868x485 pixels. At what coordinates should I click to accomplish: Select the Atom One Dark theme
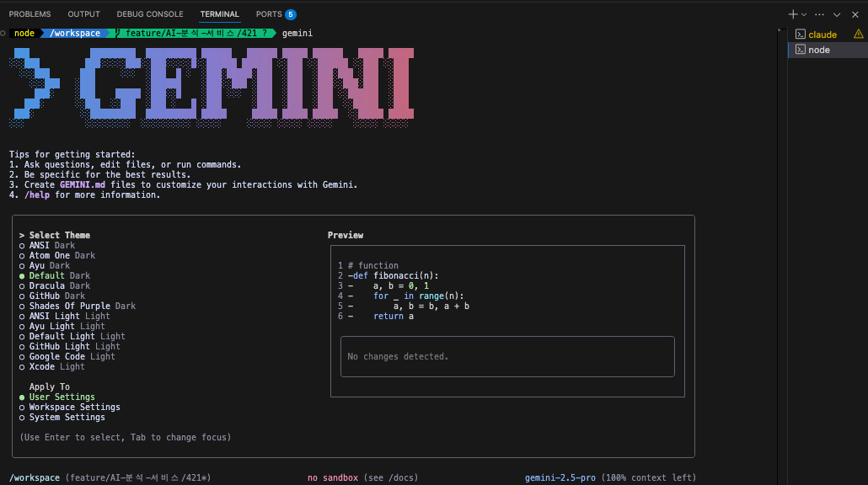tap(57, 255)
